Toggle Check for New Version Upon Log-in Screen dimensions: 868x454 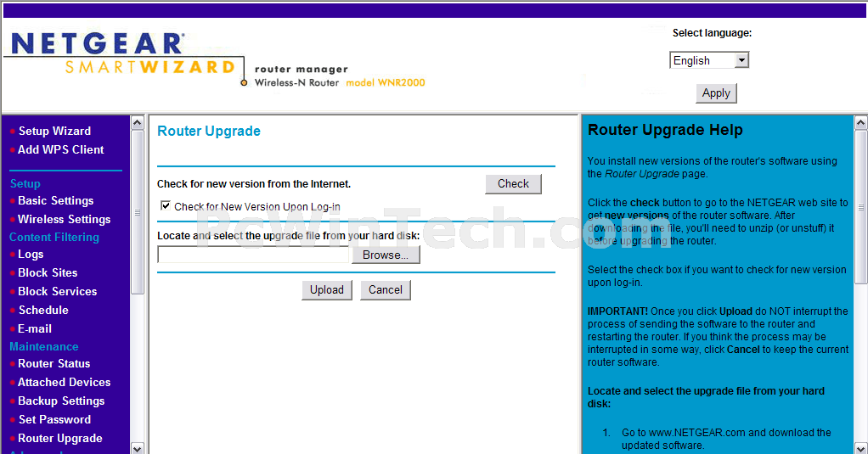point(165,205)
